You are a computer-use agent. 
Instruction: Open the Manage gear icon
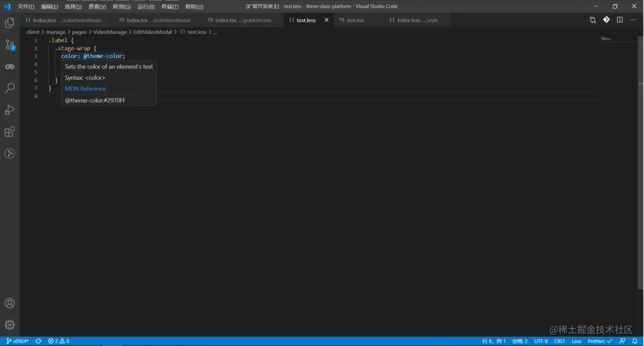pos(9,325)
